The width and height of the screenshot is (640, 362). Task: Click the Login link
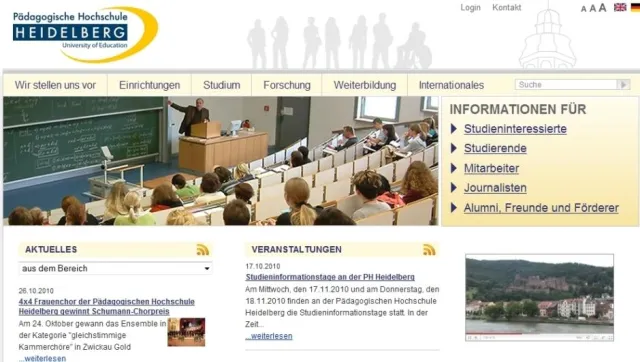pyautogui.click(x=470, y=8)
